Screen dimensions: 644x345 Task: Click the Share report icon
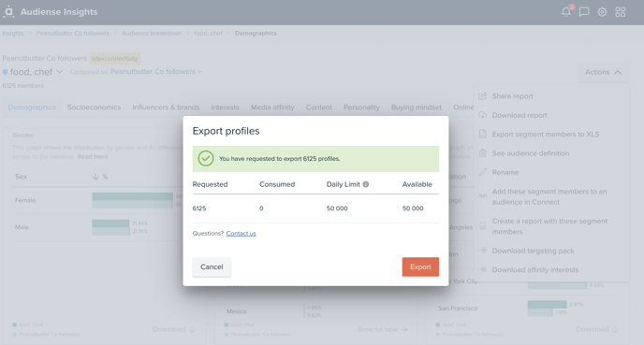tap(483, 96)
